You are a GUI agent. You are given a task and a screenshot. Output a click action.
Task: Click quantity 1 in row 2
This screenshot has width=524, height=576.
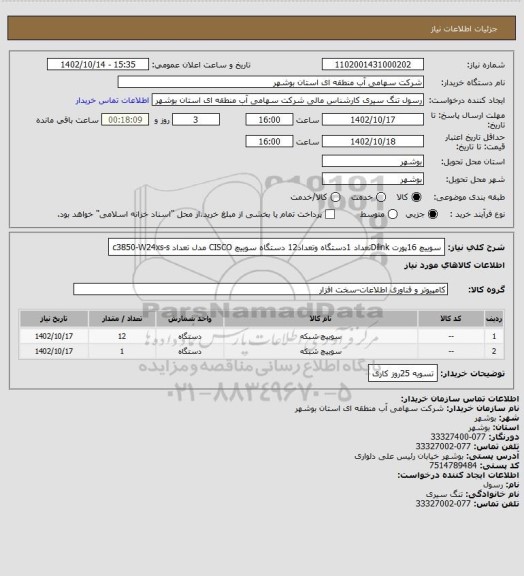pyautogui.click(x=122, y=352)
